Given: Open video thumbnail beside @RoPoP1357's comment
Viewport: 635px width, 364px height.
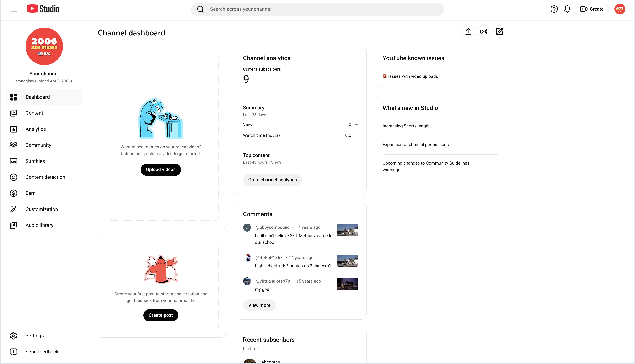Looking at the screenshot, I should [347, 260].
